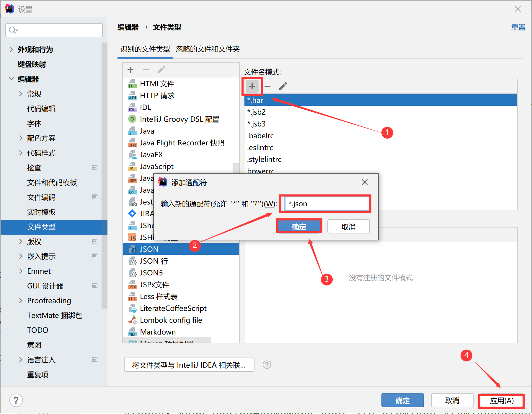Click the JSPx file JSX icon
The height and width of the screenshot is (414, 532).
[x=132, y=285]
